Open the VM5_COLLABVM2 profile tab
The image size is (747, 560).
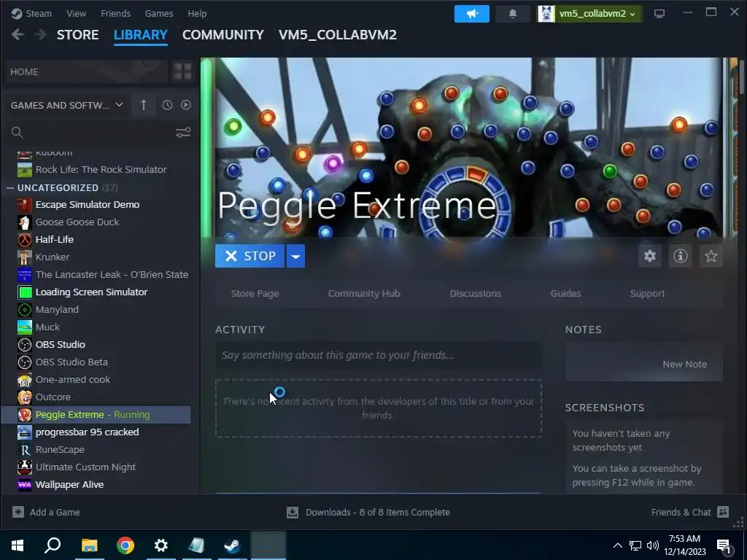338,35
